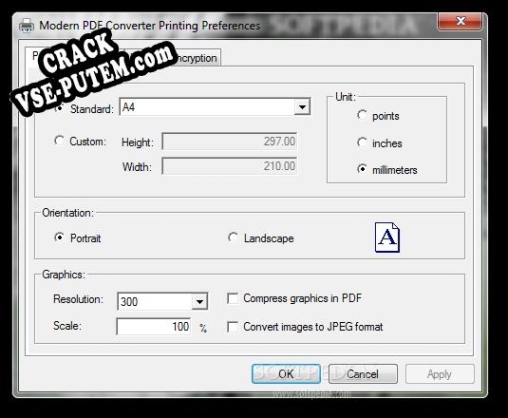Switch to Landscape orientation
Viewport: 508px width, 418px height.
click(233, 237)
